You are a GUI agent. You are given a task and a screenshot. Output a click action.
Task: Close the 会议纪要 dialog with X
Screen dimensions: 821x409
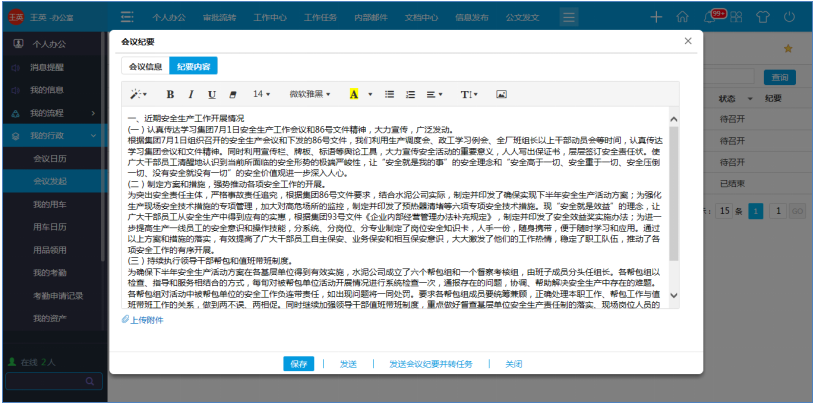point(688,41)
